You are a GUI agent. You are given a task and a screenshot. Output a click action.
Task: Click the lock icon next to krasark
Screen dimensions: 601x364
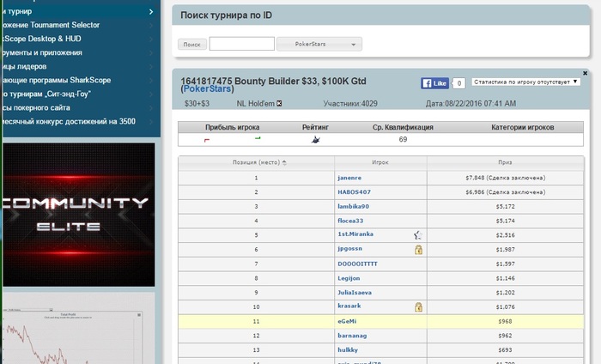tap(418, 306)
